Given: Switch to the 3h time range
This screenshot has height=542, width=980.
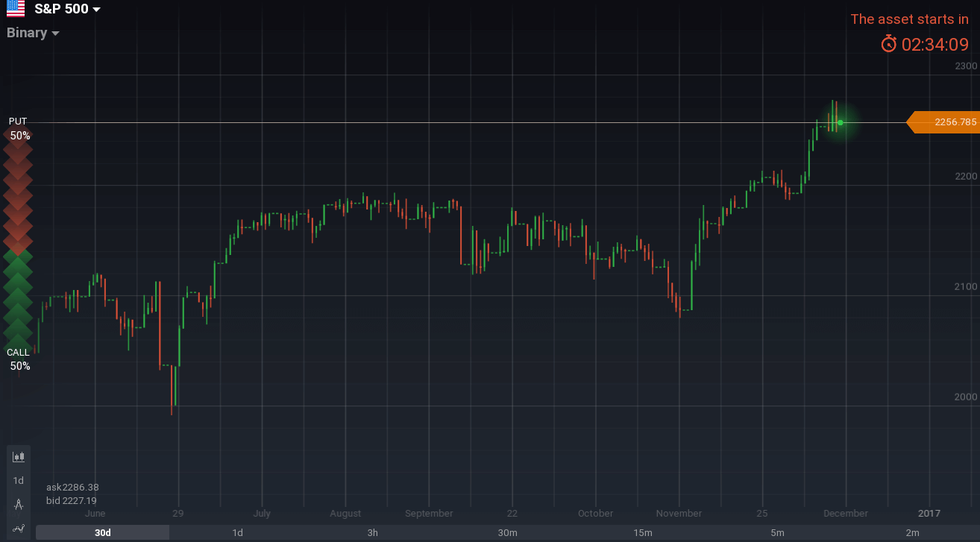Looking at the screenshot, I should tap(372, 532).
